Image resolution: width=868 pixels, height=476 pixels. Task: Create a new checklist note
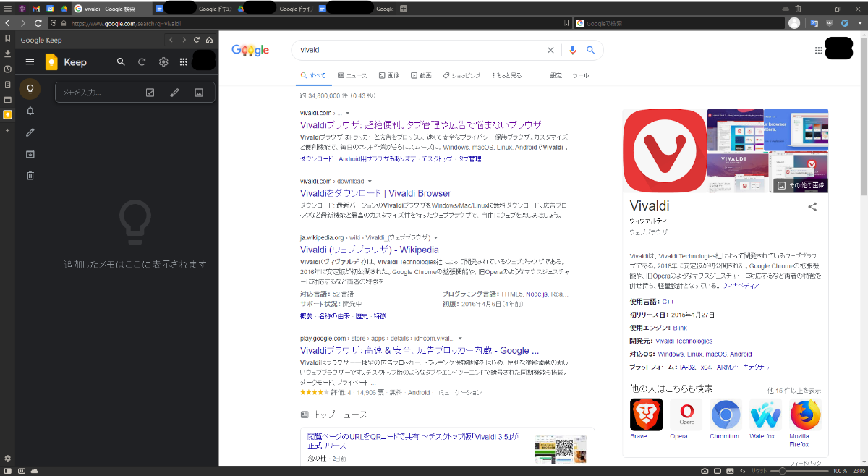tap(150, 93)
